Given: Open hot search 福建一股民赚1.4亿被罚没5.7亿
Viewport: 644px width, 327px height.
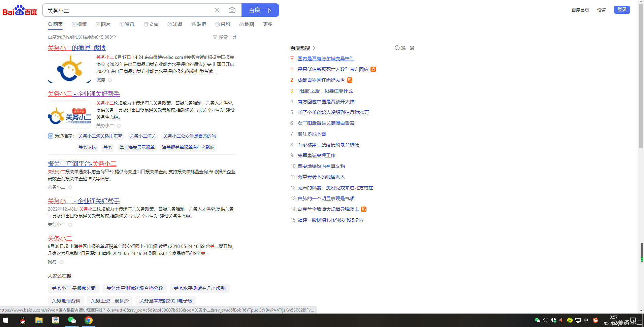Looking at the screenshot, I should point(330,220).
